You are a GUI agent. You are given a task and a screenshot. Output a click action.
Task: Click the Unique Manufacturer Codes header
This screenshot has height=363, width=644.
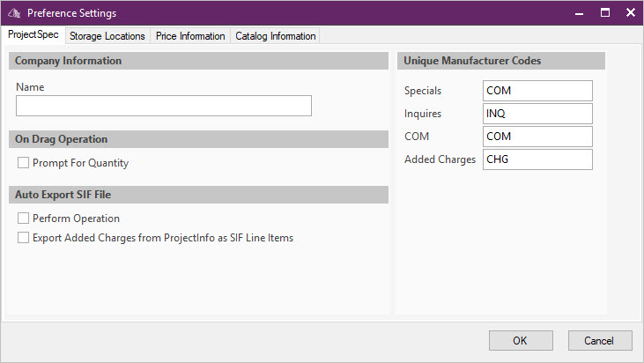[x=501, y=61]
